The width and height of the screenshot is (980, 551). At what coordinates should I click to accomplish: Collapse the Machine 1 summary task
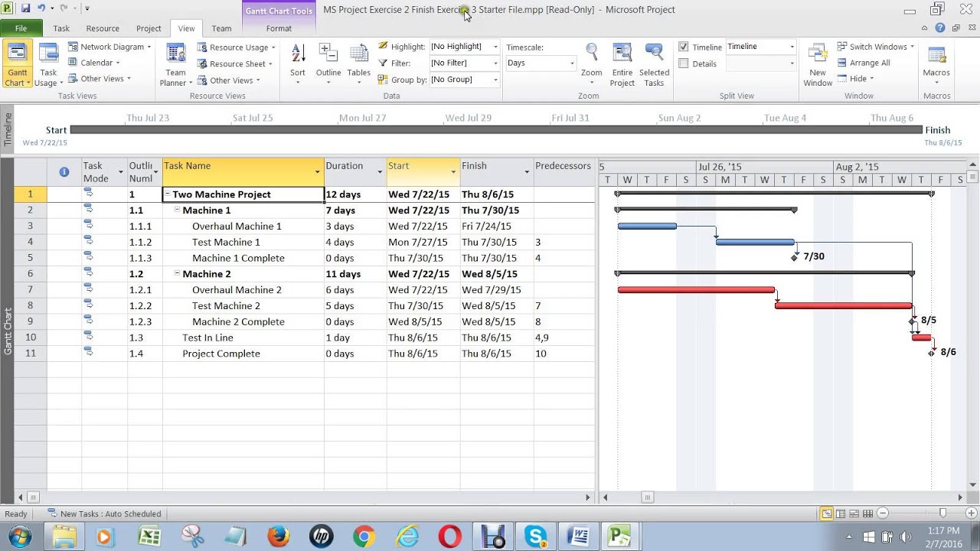coord(178,210)
